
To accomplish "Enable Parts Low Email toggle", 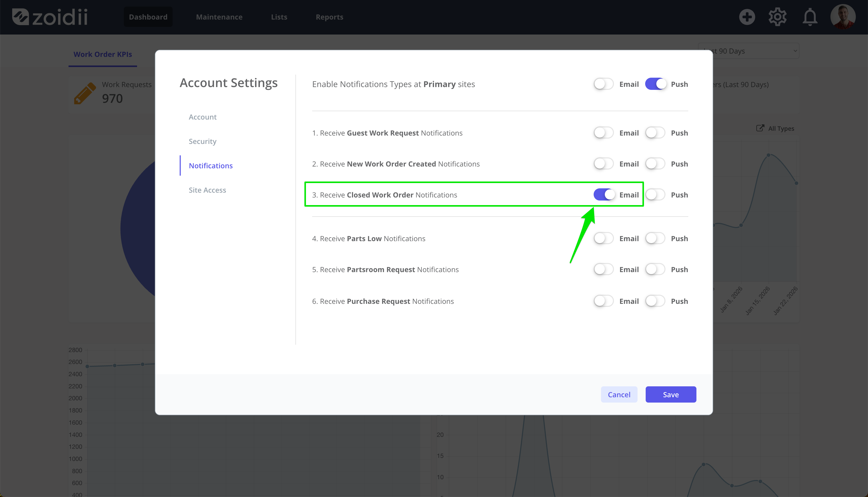I will tap(604, 238).
